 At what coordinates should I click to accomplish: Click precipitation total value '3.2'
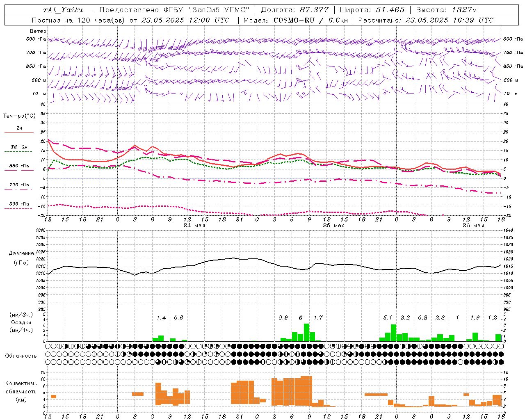pos(405,317)
